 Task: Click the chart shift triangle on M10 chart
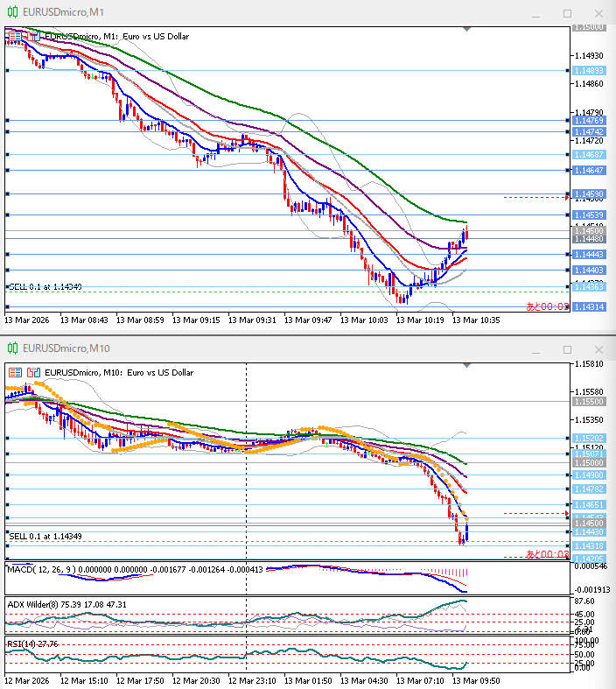coord(465,365)
